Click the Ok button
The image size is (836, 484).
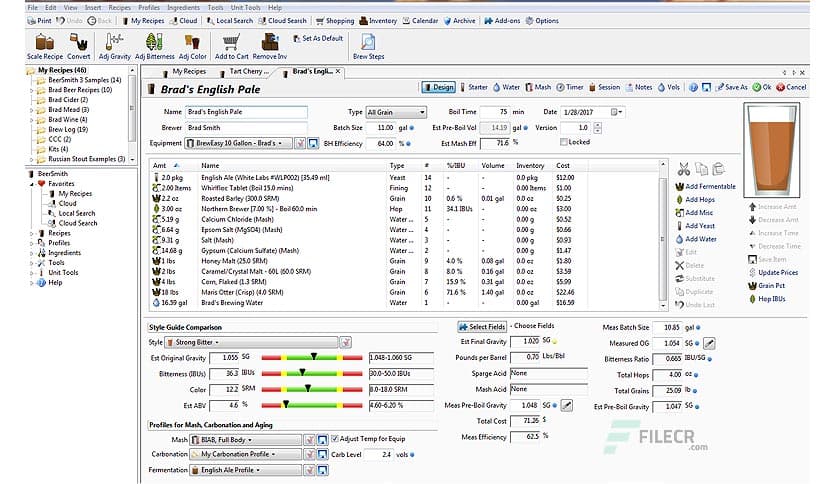(762, 87)
